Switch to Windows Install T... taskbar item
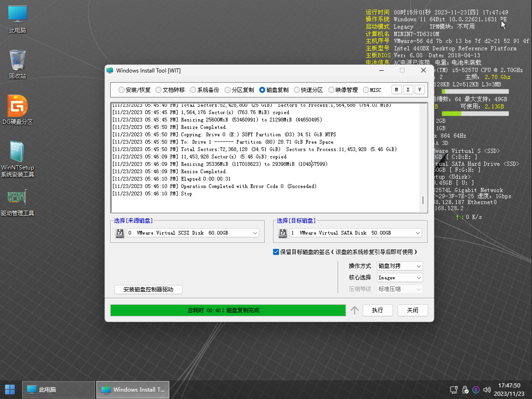 [133, 389]
